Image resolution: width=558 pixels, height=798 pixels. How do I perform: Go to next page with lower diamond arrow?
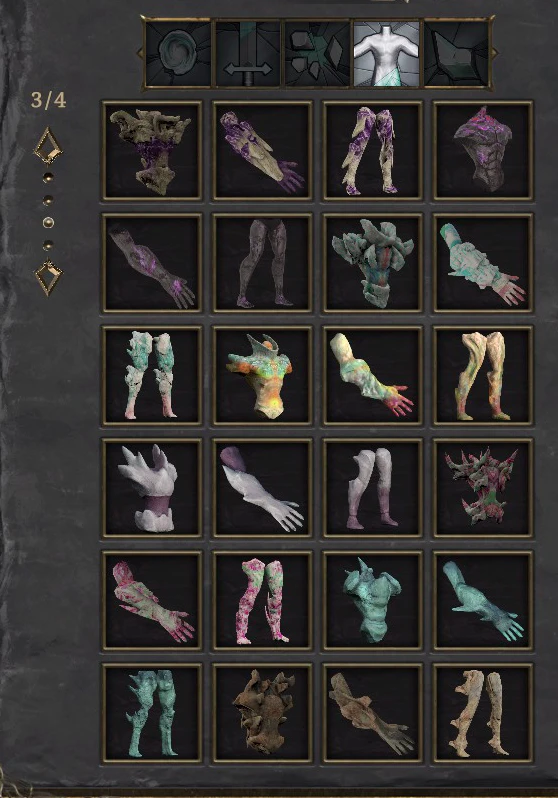48,277
